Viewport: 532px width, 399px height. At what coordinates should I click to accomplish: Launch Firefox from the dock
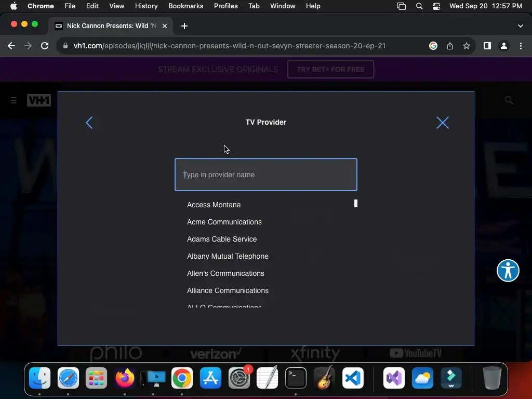(125, 378)
